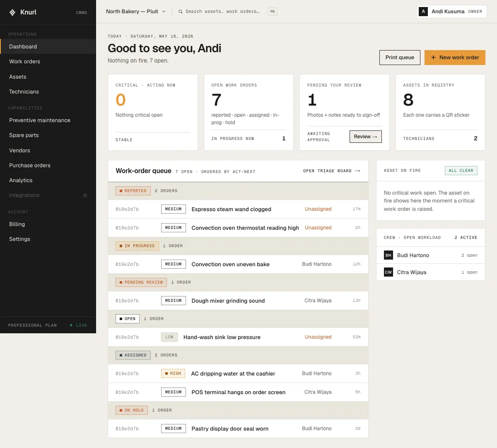Click the plus icon on New work order
497x448 pixels.
(x=433, y=58)
